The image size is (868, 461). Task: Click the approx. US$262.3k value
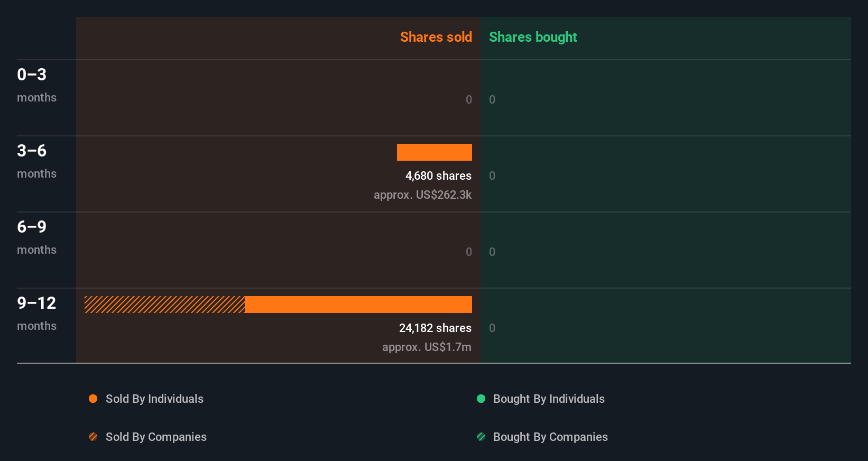click(422, 195)
